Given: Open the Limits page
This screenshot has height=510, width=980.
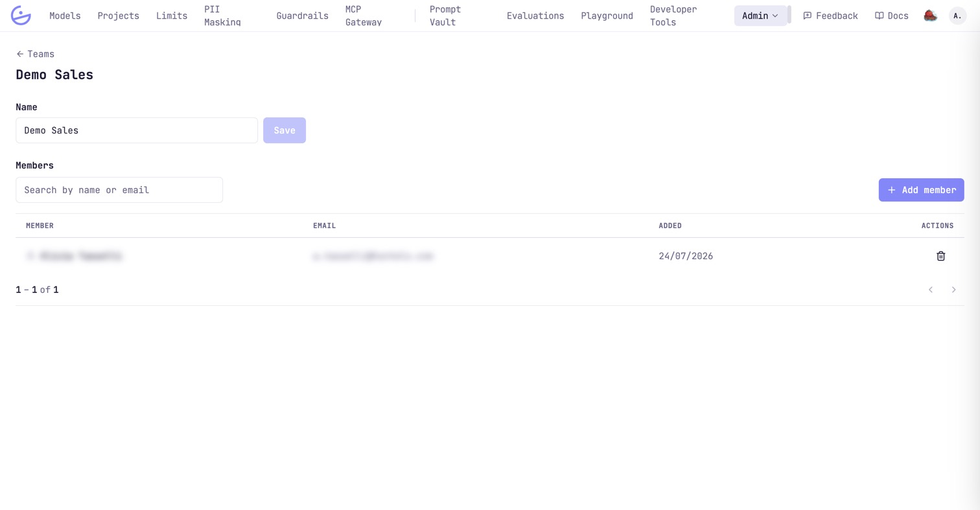Looking at the screenshot, I should (x=172, y=16).
